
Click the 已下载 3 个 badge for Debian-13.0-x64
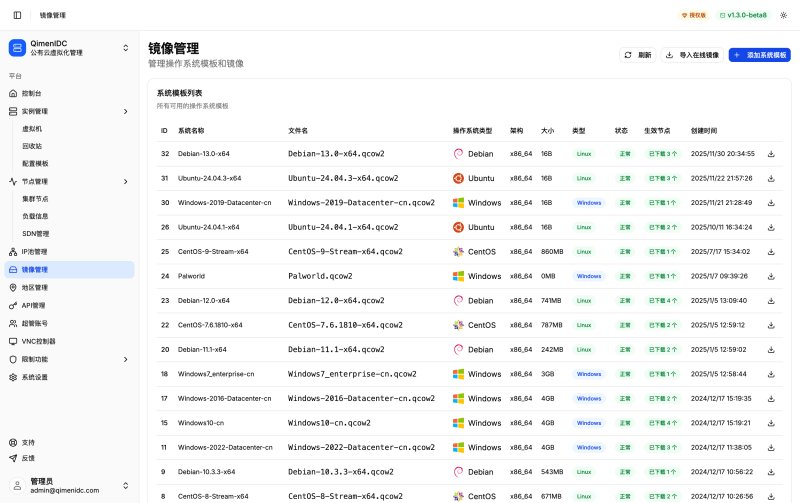663,154
